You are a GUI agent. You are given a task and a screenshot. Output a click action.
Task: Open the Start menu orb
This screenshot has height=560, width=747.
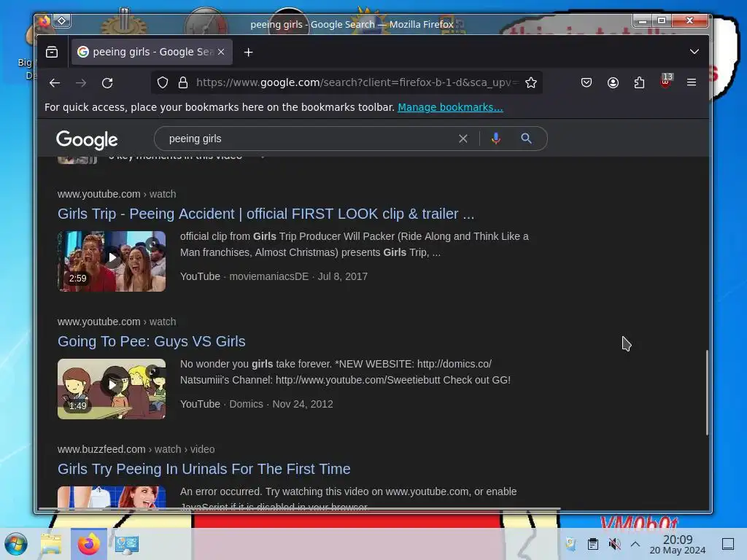[x=16, y=544]
